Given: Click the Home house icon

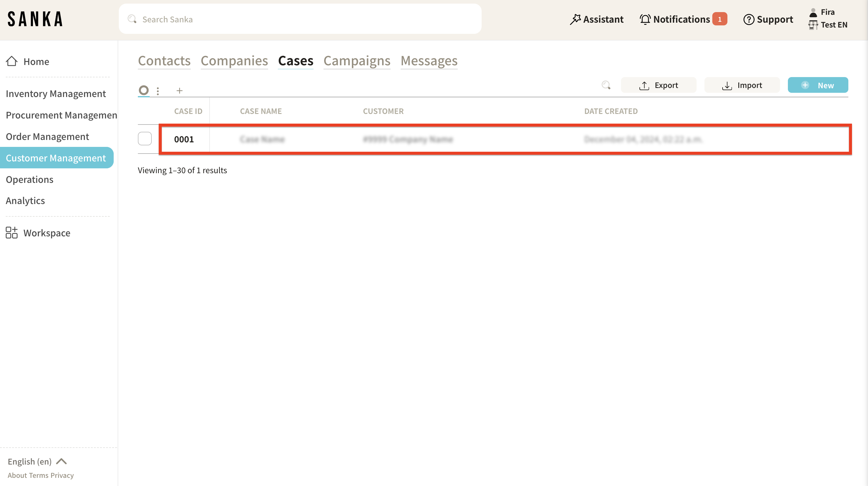Looking at the screenshot, I should point(12,61).
